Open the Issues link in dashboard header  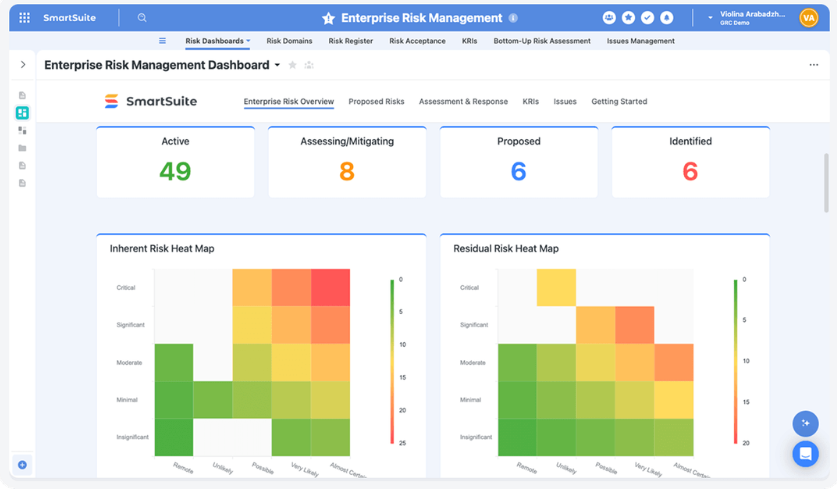565,101
